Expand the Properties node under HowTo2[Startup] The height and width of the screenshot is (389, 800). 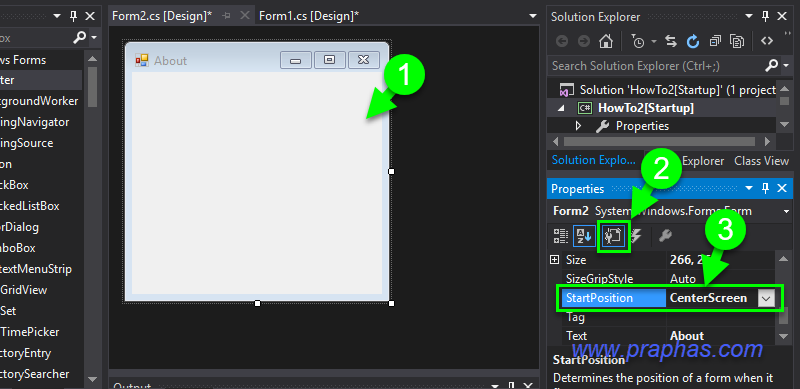tap(578, 126)
